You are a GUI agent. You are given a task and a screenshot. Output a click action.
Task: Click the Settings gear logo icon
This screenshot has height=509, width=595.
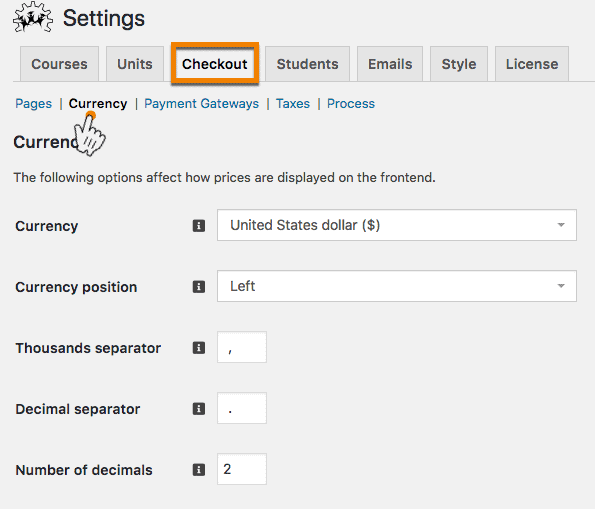click(33, 17)
